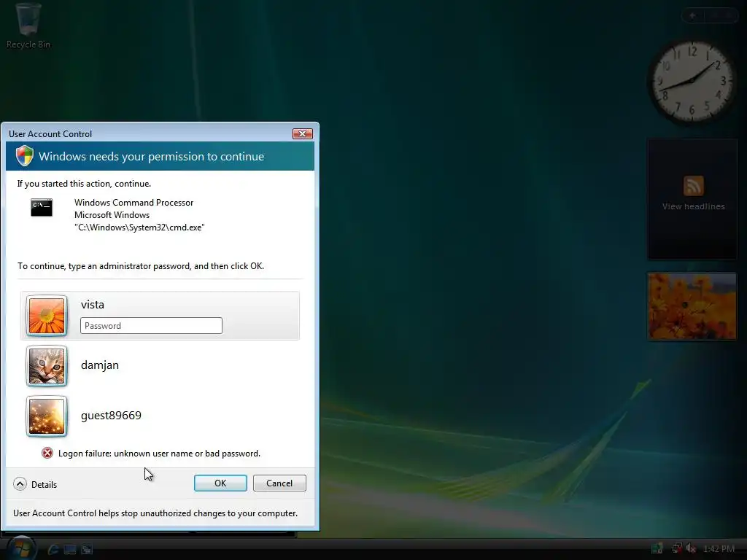
Task: Collapse the Details section chevron
Action: pyautogui.click(x=20, y=484)
